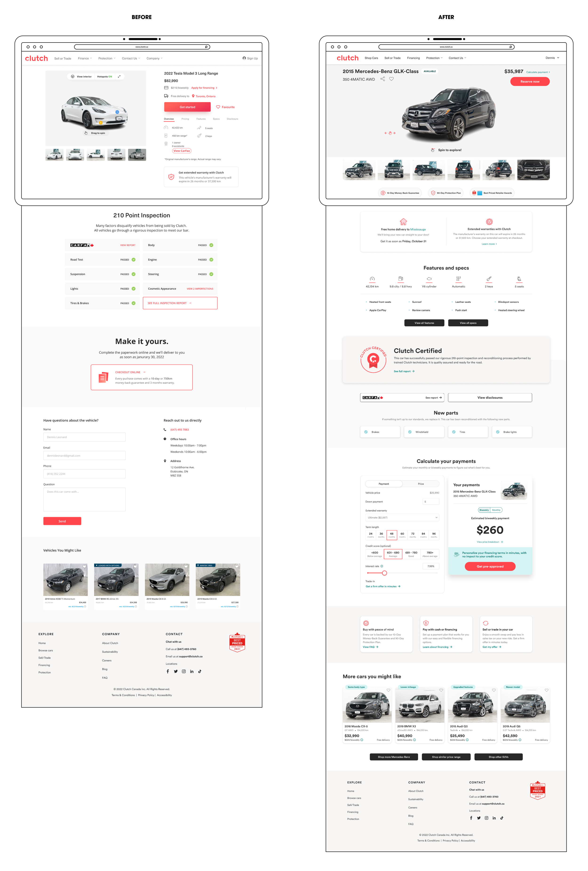Image resolution: width=588 pixels, height=871 pixels.
Task: Click the share icon beside 350 4MATIC AWD
Action: coord(383,79)
